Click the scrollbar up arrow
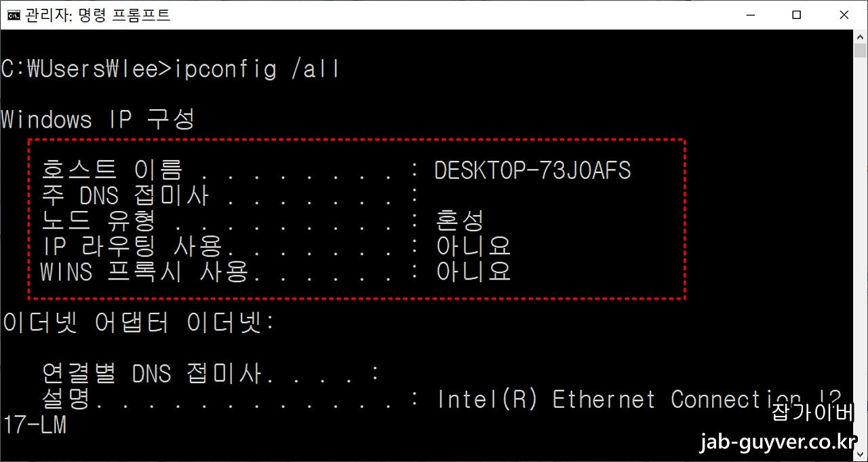This screenshot has height=462, width=868. click(x=861, y=36)
